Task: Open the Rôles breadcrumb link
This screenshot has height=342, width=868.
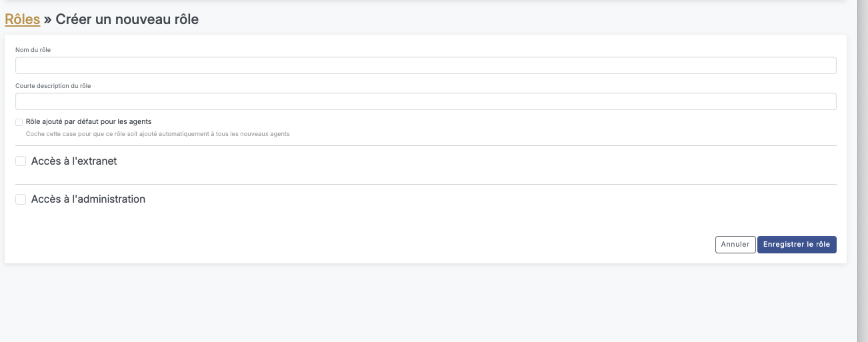Action: tap(22, 19)
